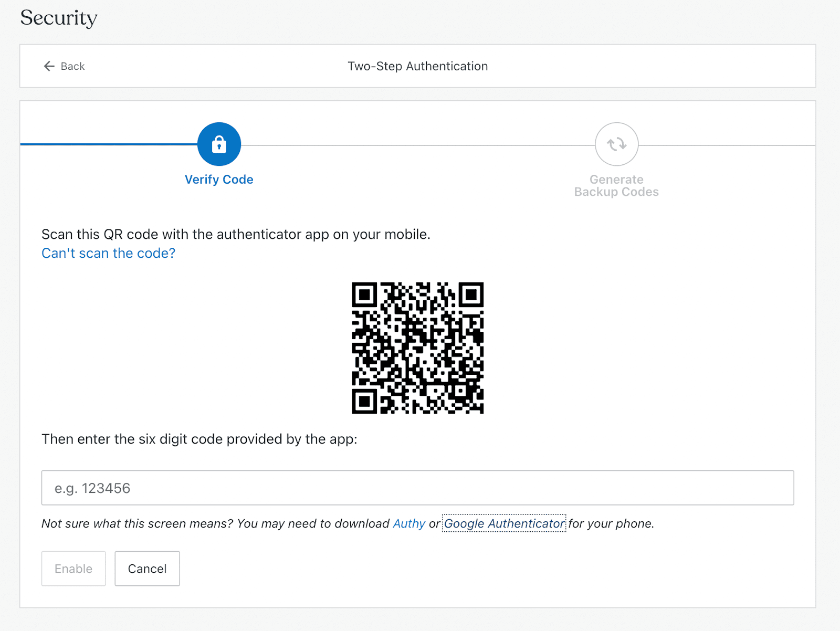
Task: Open the "Can't scan the code?" link
Action: click(x=108, y=253)
